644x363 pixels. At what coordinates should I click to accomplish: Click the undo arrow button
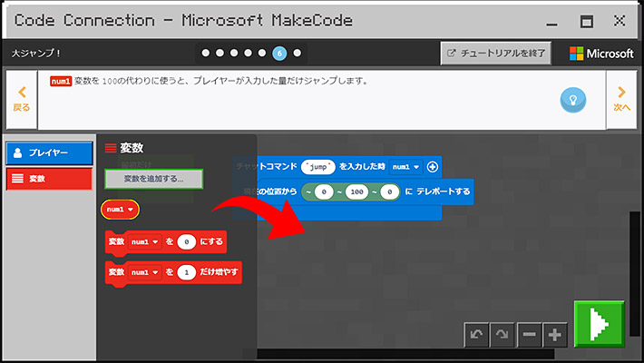coord(477,335)
